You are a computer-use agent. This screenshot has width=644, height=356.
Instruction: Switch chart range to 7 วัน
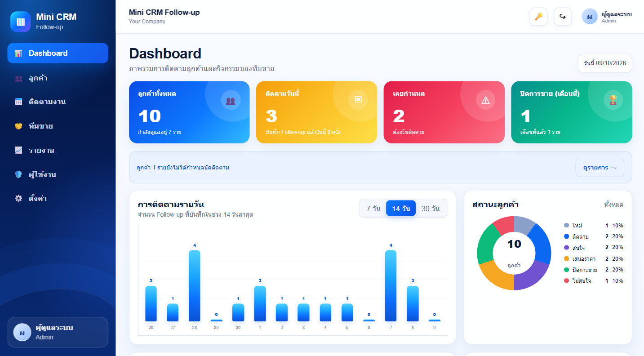point(373,209)
